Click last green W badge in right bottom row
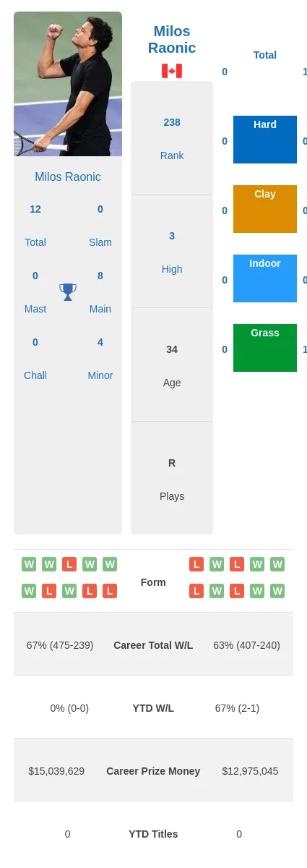 click(277, 591)
